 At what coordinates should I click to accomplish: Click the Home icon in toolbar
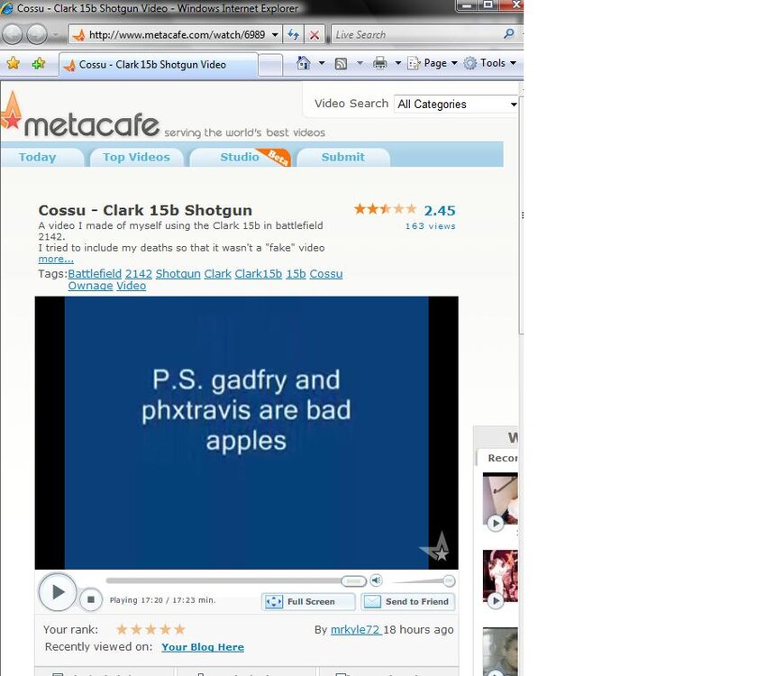304,63
